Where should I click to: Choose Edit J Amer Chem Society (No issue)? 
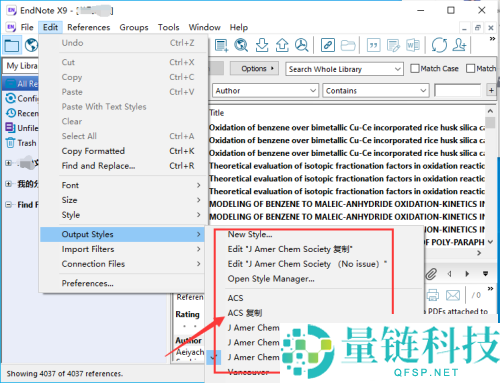pos(307,264)
